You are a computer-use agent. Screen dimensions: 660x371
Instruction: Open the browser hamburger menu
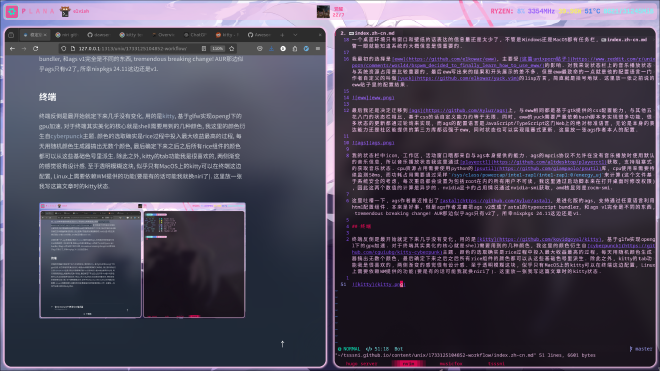pyautogui.click(x=318, y=49)
